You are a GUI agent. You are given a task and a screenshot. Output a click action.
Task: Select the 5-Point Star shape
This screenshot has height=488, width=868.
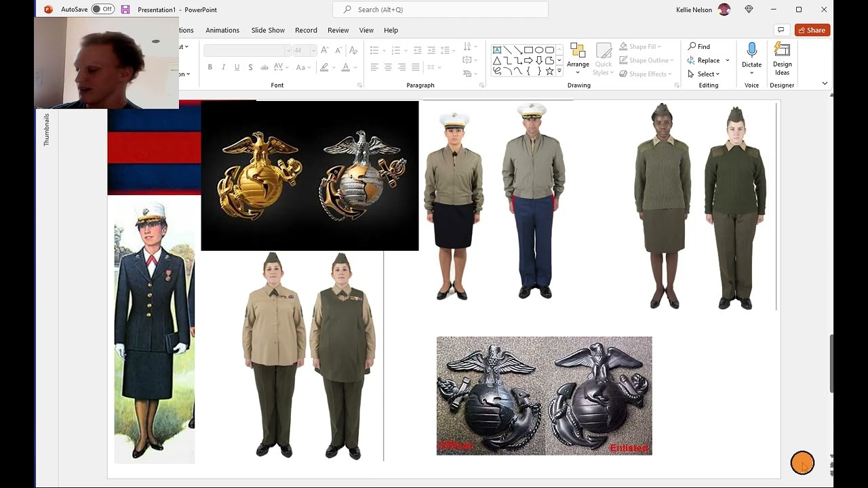tap(549, 70)
